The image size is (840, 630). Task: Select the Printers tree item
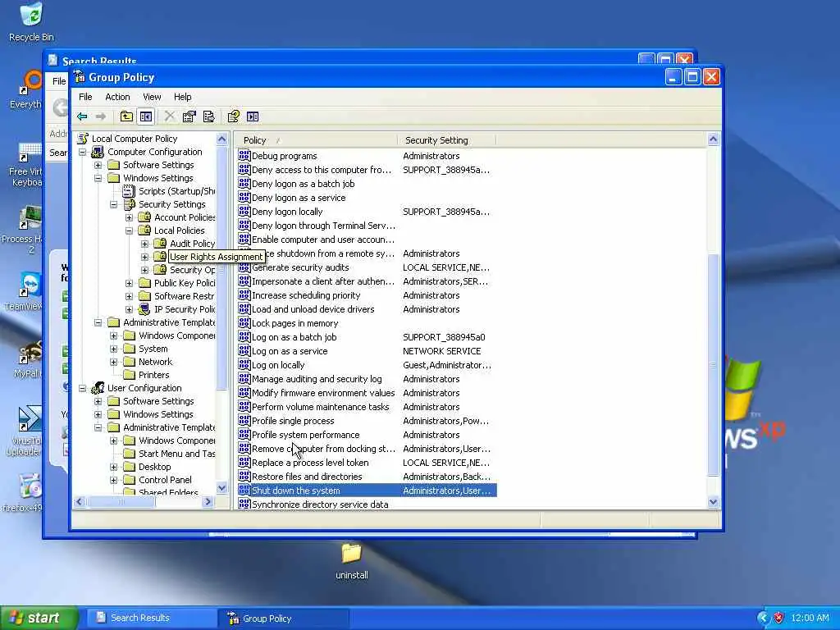coord(153,375)
